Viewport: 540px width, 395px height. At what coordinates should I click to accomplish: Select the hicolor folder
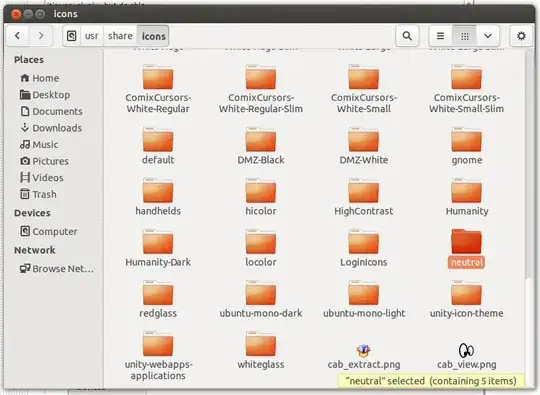pyautogui.click(x=261, y=197)
